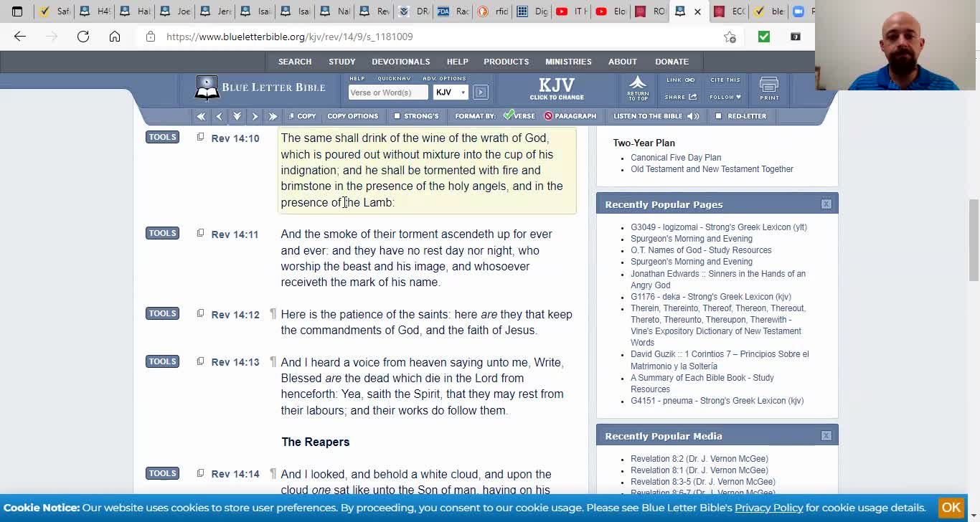Viewport: 980px width, 522px height.
Task: Click the Return to Top icon
Action: [x=638, y=88]
